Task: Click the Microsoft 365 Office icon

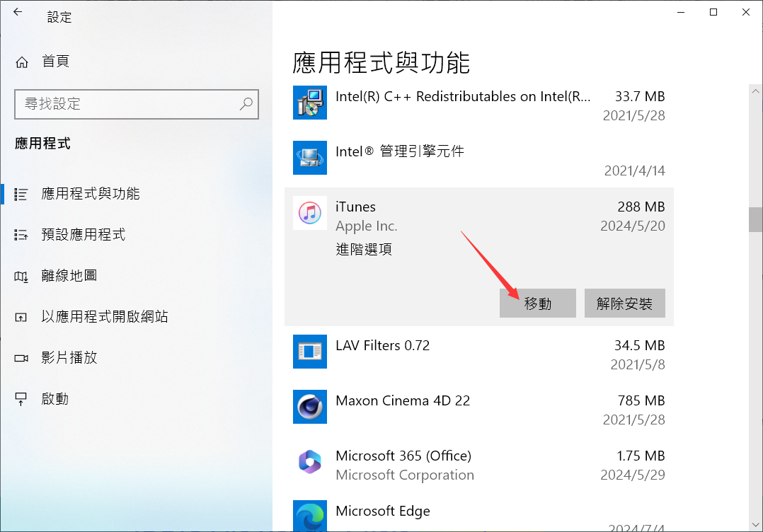Action: coord(310,462)
